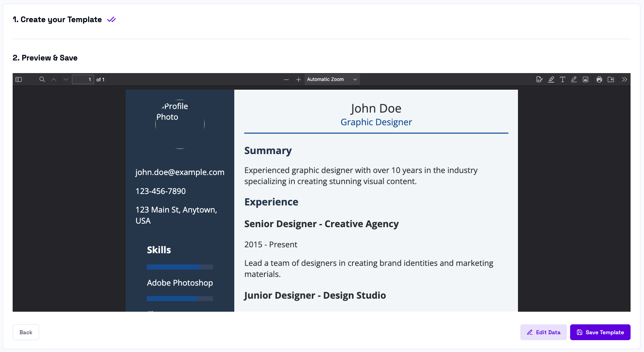This screenshot has width=644, height=352.
Task: Go to previous page arrow
Action: pos(54,79)
